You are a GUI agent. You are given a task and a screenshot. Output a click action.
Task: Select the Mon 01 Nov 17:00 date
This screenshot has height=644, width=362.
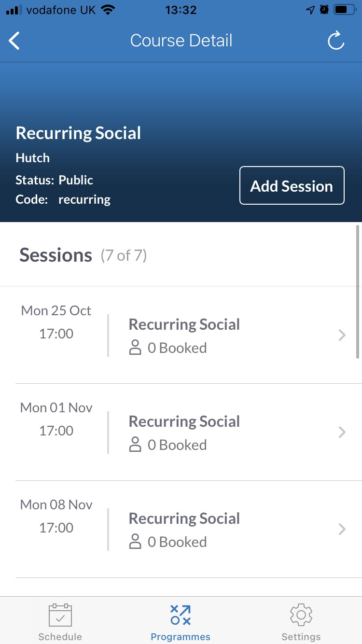tap(56, 419)
